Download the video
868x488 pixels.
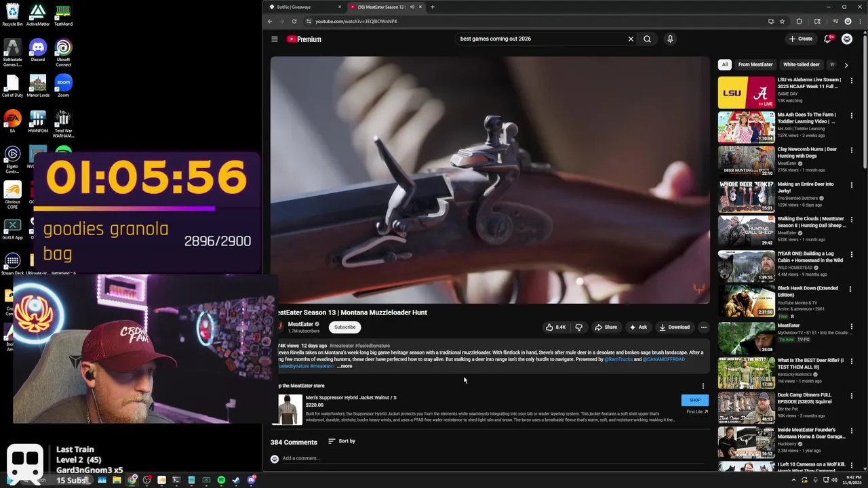click(675, 327)
